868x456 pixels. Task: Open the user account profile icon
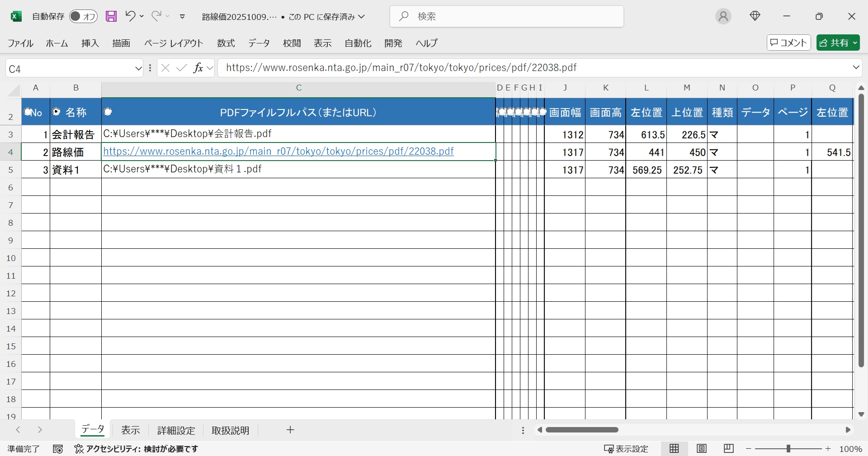click(723, 17)
